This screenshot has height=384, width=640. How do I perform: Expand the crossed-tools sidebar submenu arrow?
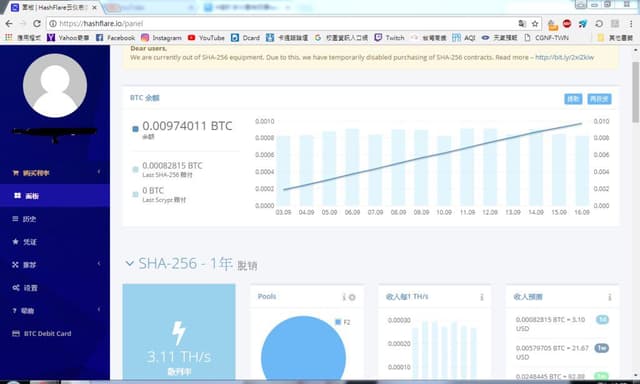coord(99,264)
